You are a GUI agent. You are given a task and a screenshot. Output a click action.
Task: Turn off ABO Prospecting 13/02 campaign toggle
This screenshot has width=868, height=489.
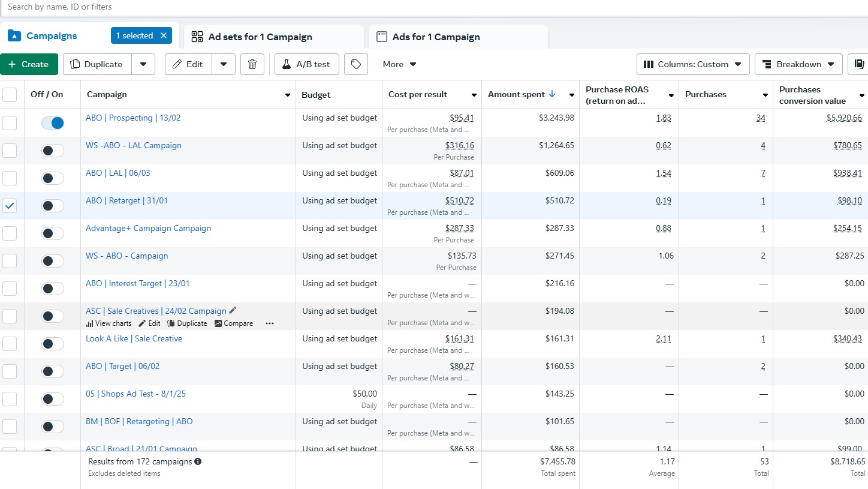click(53, 123)
